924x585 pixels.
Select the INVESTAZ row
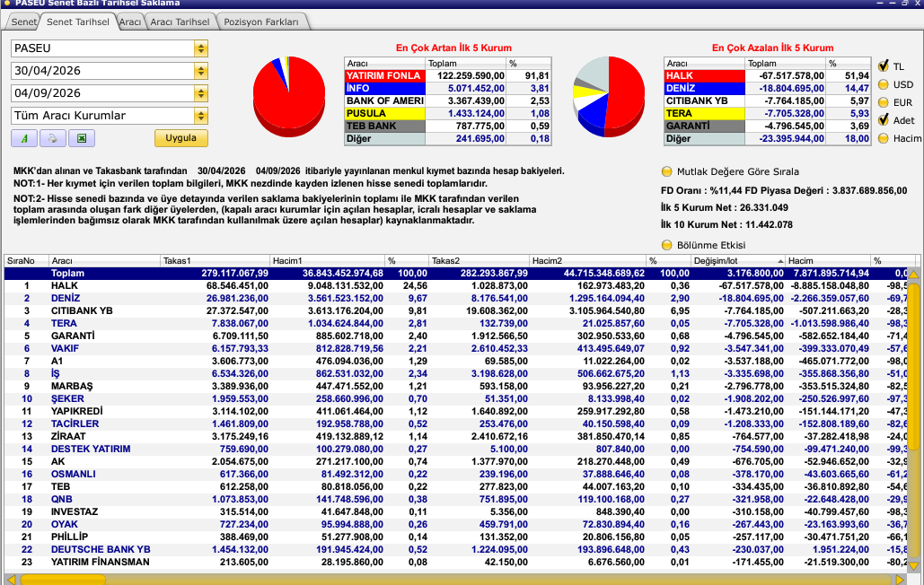457,512
